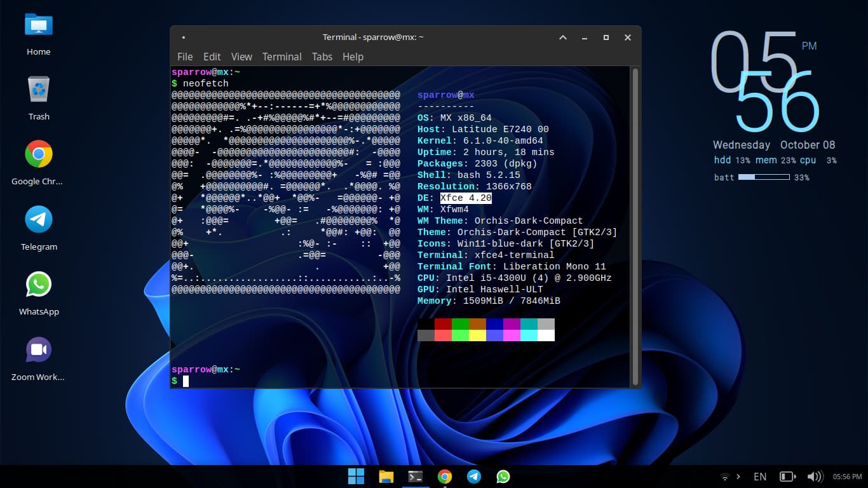Expand hidden tray icons with the chevron
Screen dimensions: 868x488
point(738,477)
